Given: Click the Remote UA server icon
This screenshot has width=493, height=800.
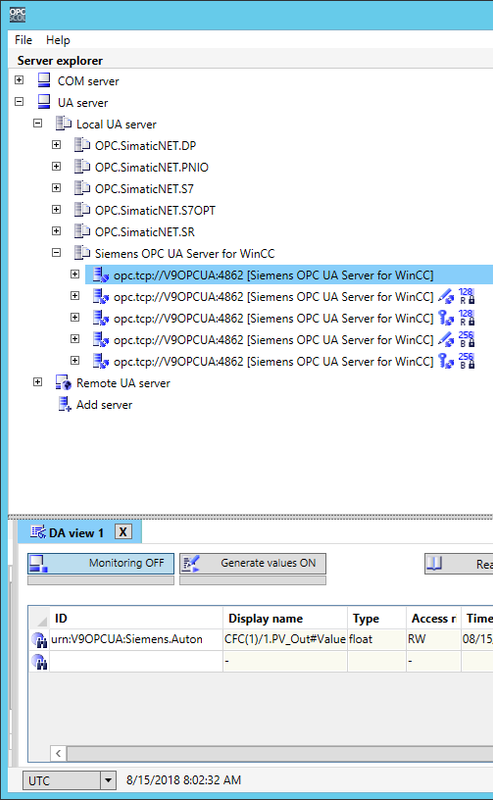Looking at the screenshot, I should click(x=63, y=383).
